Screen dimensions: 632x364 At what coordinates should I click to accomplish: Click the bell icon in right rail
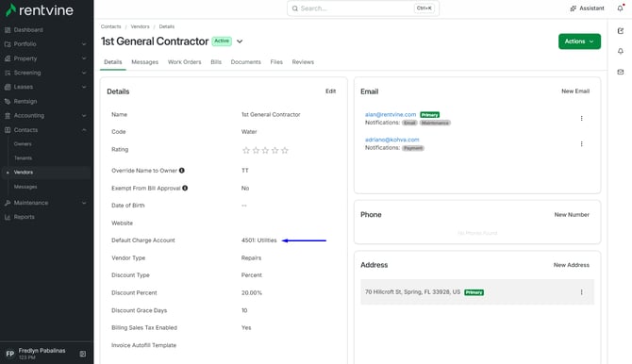point(621,51)
